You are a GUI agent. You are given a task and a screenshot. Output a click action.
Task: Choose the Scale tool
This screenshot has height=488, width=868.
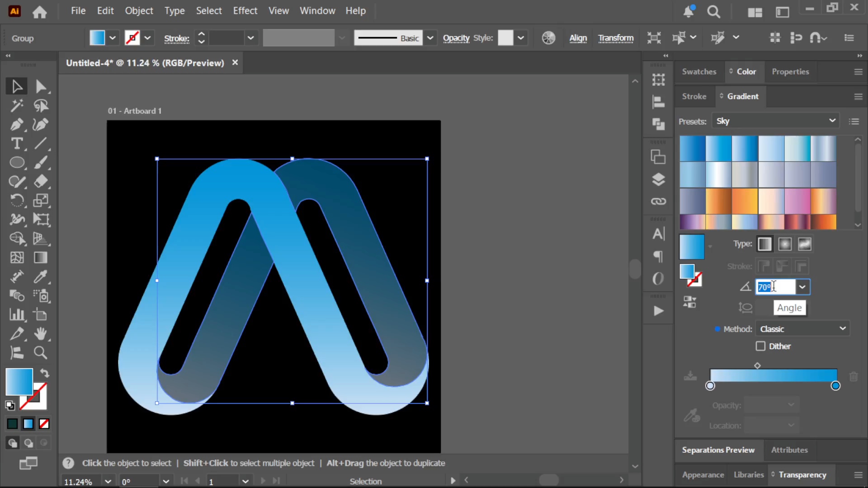pos(41,201)
